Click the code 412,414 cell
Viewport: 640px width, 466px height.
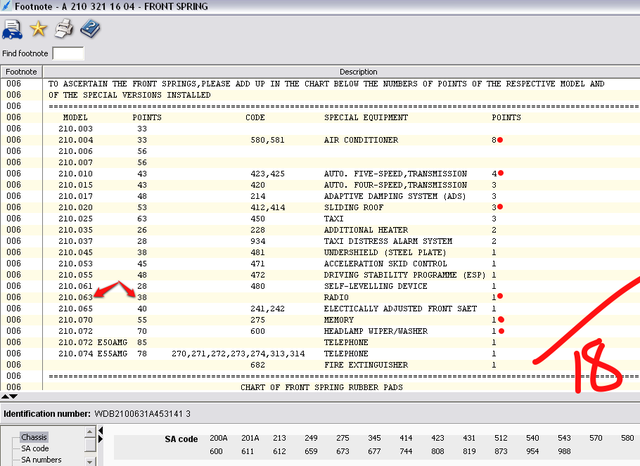(268, 208)
